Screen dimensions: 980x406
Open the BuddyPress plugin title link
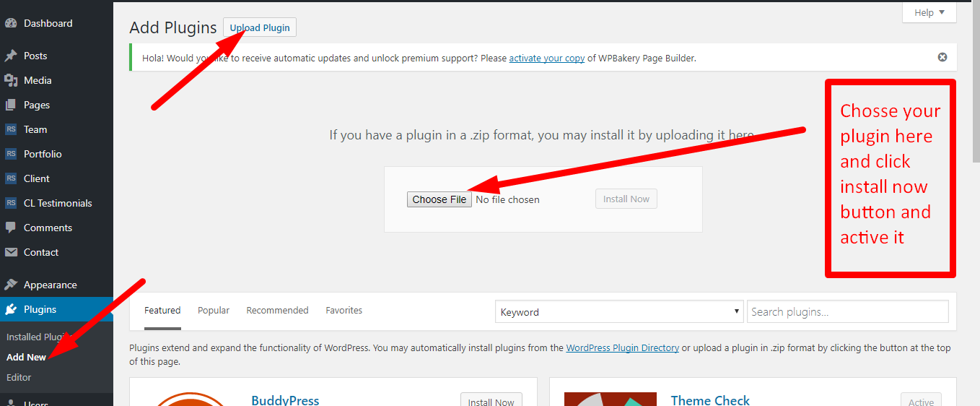point(285,399)
